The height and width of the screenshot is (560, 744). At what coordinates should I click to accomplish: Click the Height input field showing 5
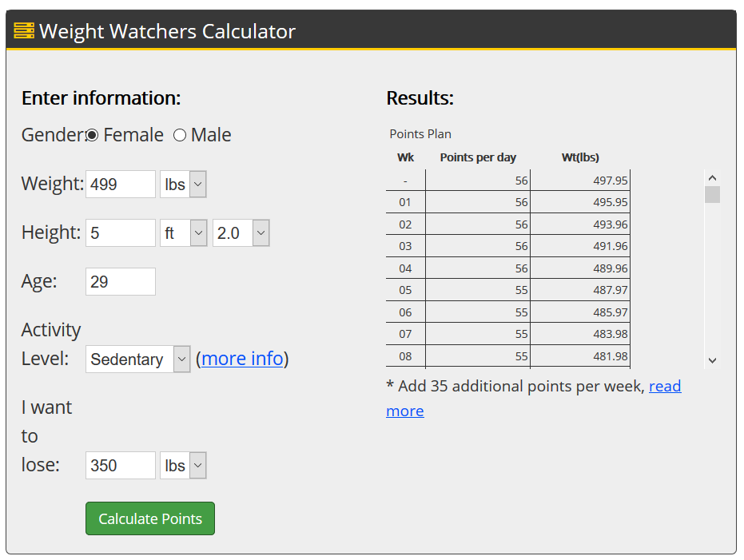(x=121, y=232)
